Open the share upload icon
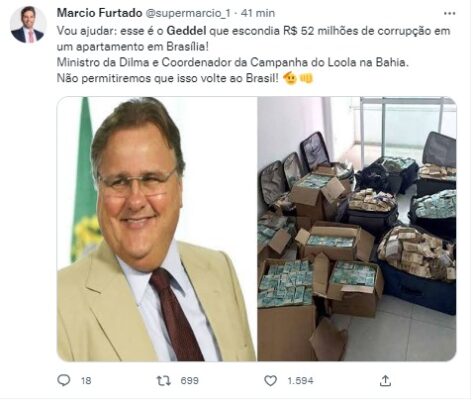This screenshot has width=473, height=400. pos(385,380)
